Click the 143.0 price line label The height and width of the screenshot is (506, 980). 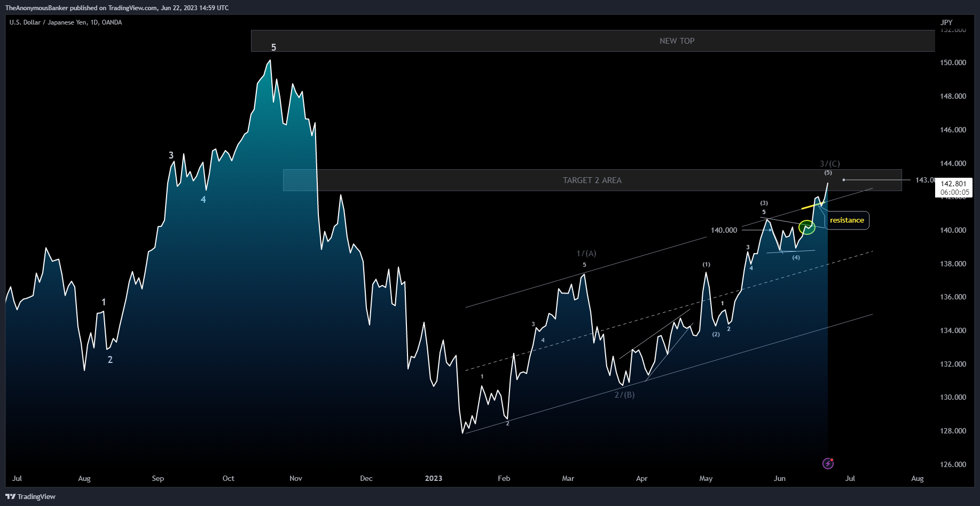(925, 180)
